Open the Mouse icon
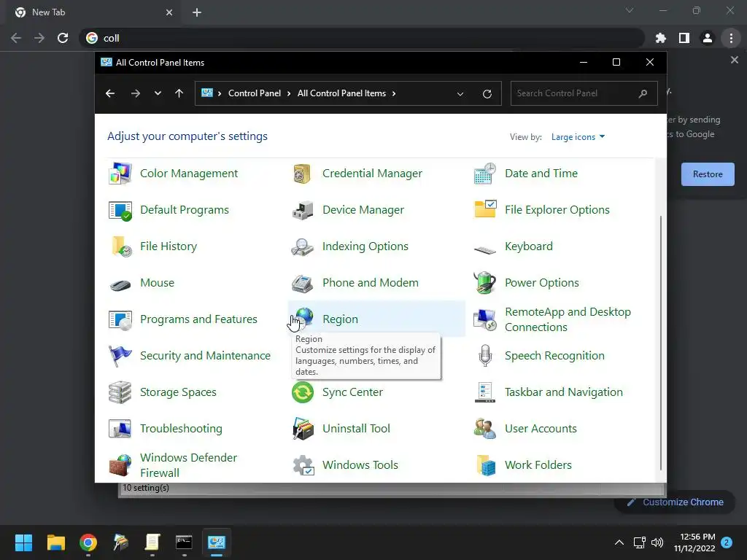The image size is (747, 560). [x=120, y=284]
